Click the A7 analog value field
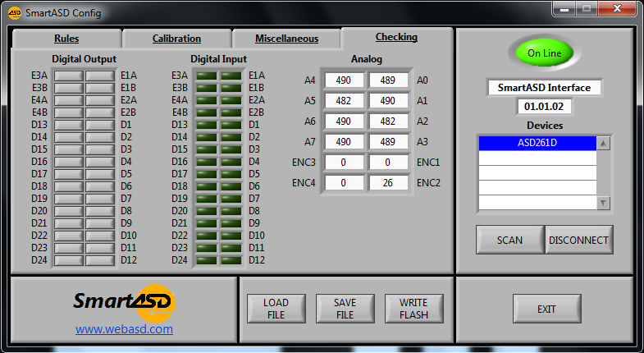644x353 pixels. point(344,142)
